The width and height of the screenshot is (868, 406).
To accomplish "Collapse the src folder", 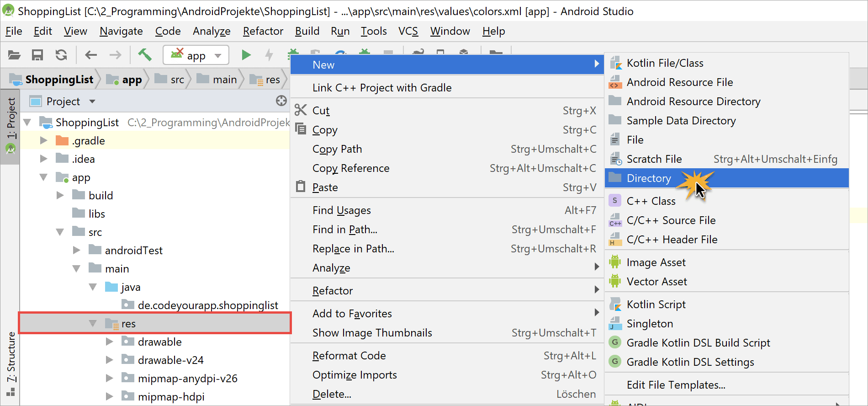I will point(60,232).
